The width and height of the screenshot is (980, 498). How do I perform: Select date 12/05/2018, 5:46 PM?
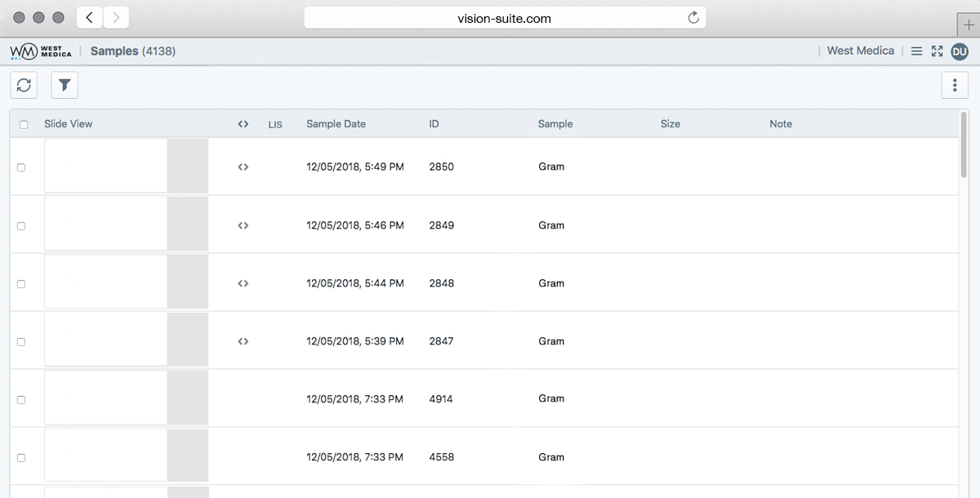355,225
